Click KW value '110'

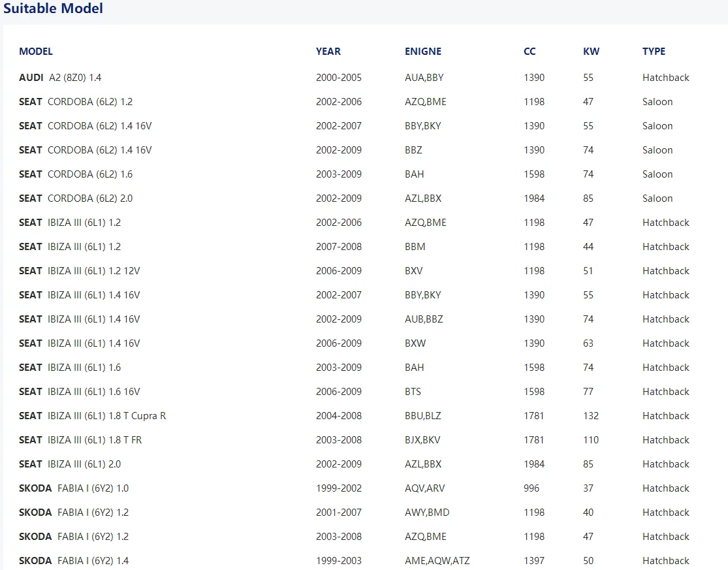[591, 439]
